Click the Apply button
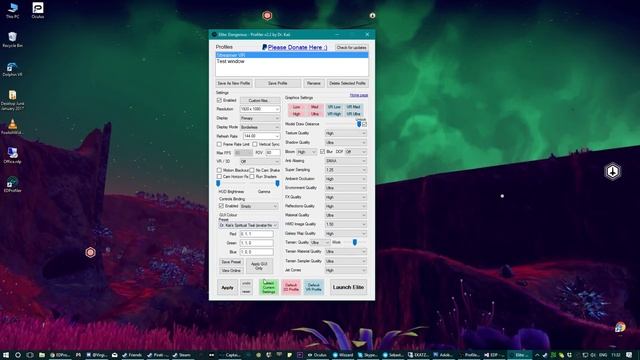 [x=227, y=287]
